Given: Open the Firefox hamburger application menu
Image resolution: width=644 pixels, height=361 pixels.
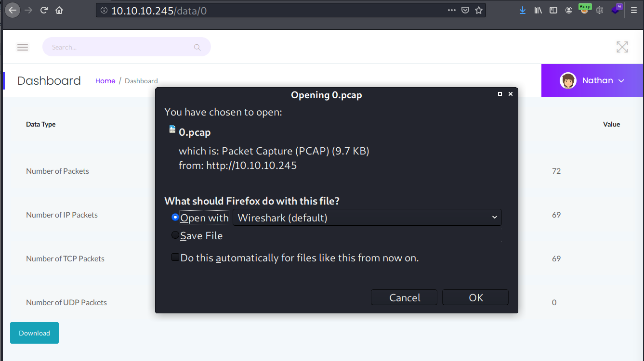Looking at the screenshot, I should (633, 10).
